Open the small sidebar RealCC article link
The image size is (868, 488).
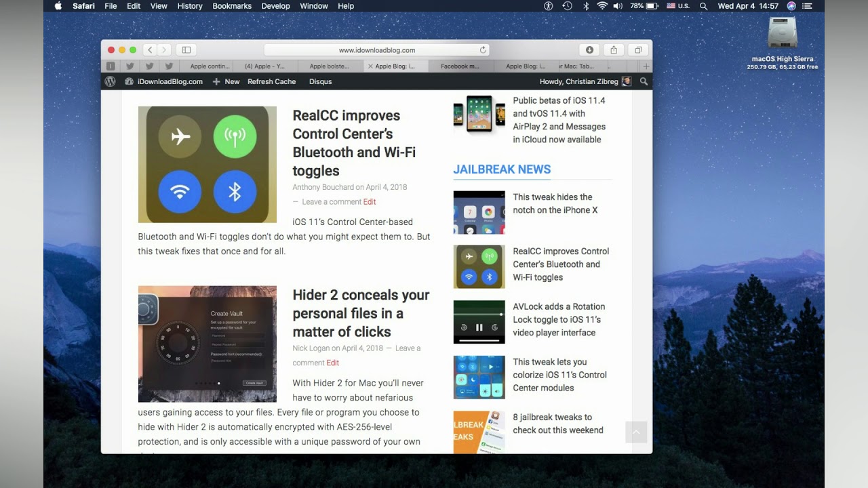tap(561, 264)
